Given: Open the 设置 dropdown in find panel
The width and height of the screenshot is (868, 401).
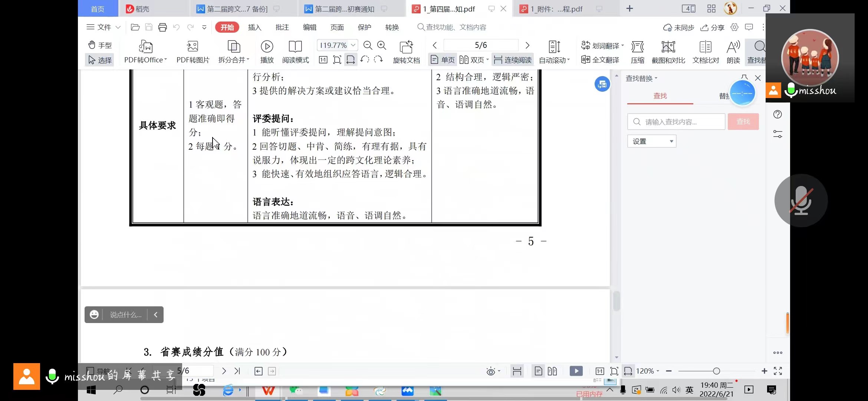Looking at the screenshot, I should [652, 141].
